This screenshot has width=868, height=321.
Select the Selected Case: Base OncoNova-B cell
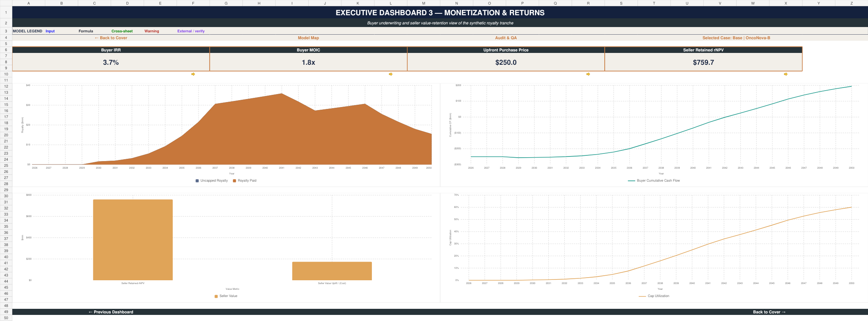pos(736,38)
